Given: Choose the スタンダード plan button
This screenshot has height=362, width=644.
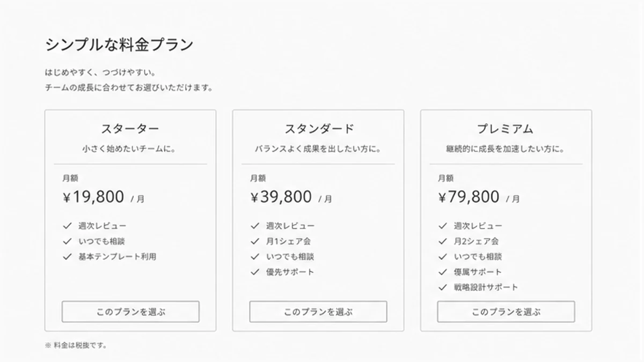Looking at the screenshot, I should (x=318, y=312).
